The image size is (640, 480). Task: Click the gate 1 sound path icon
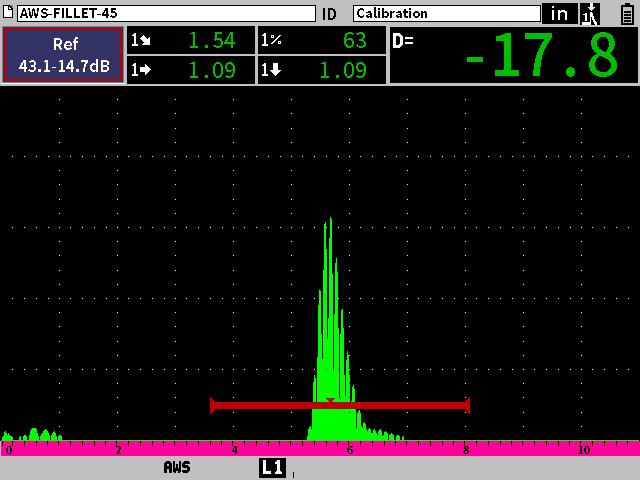(141, 40)
